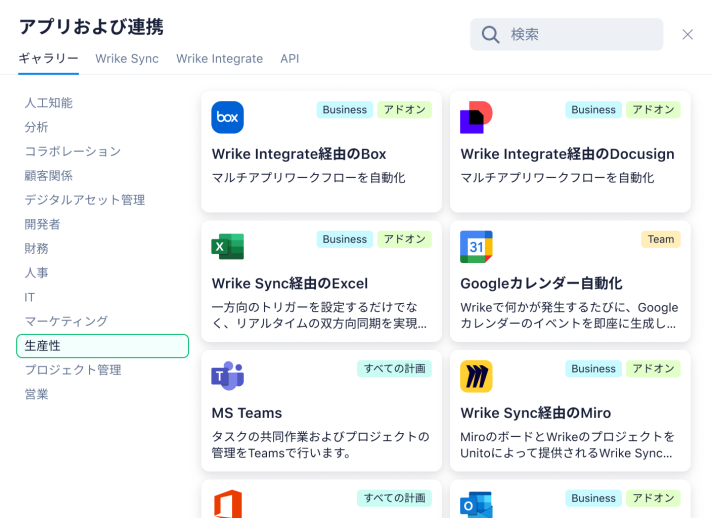The height and width of the screenshot is (518, 712).
Task: Open Wrike Integrate経由のDocusign card title
Action: 567,154
